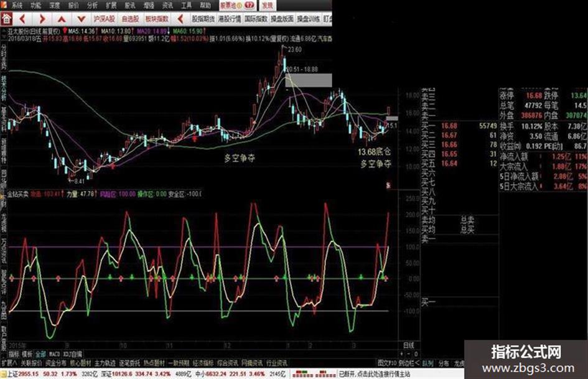Screen dimensions: 588x379
Task: Open the 一致预期 bottom tab
Action: tap(179, 363)
